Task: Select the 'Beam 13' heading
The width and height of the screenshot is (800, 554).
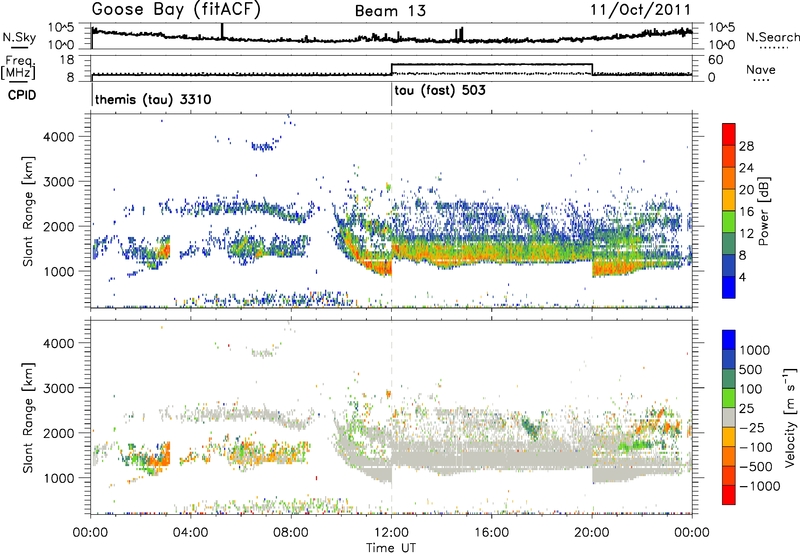Action: point(390,11)
